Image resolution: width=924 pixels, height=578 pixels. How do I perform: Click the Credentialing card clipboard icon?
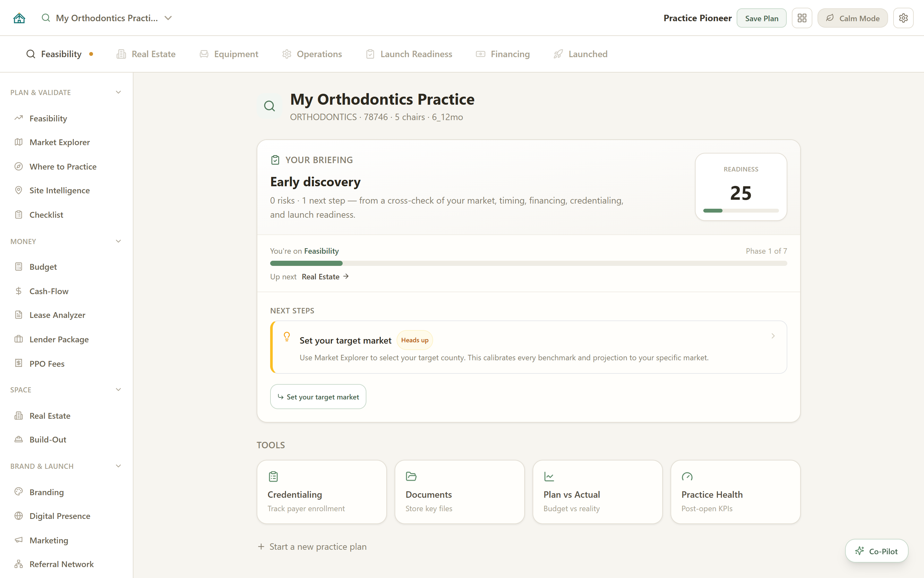pyautogui.click(x=273, y=476)
